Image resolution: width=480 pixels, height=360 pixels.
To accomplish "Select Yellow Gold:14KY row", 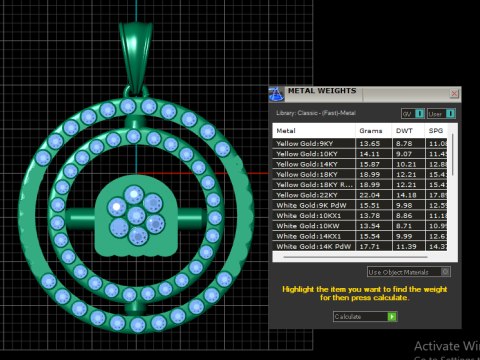I will (x=360, y=164).
